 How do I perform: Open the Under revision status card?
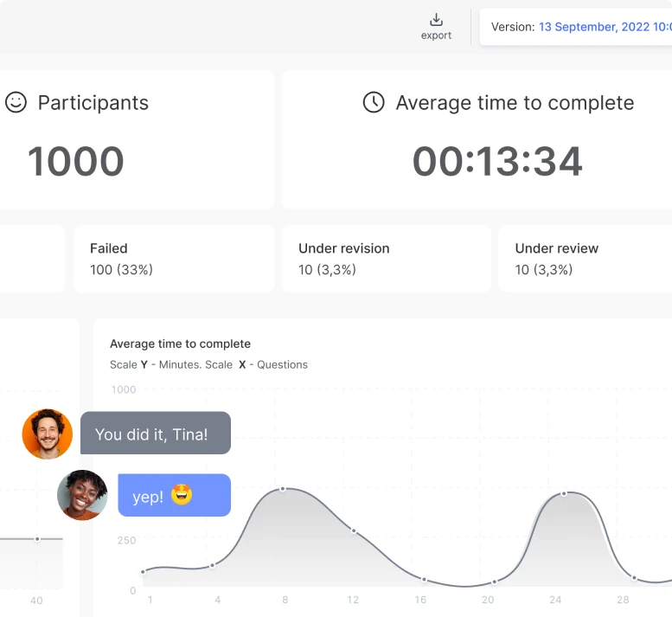[x=386, y=259]
